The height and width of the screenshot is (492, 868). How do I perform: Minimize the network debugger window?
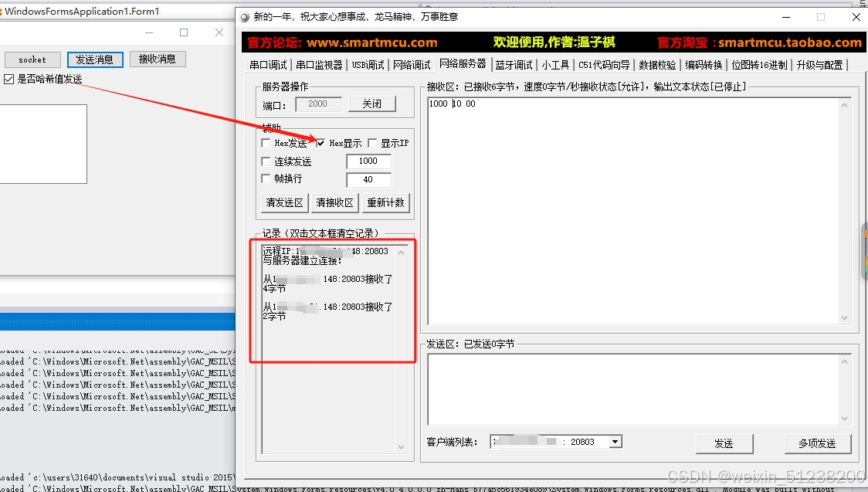pos(786,17)
